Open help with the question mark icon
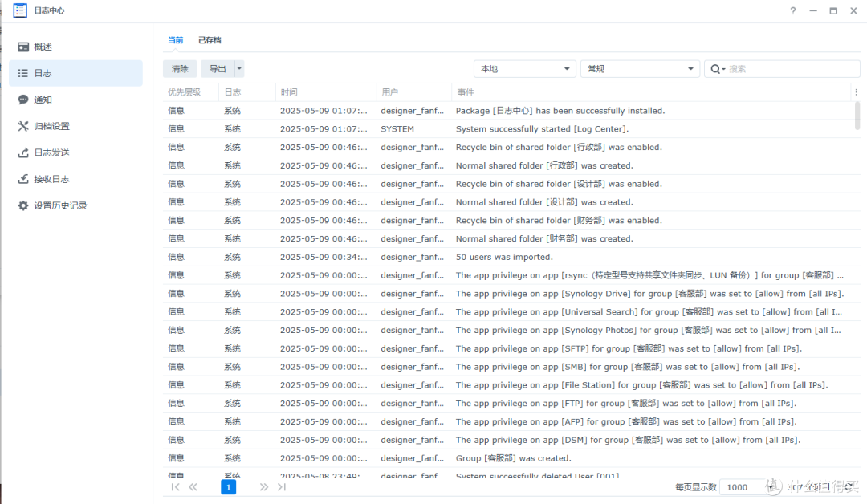 [x=793, y=10]
